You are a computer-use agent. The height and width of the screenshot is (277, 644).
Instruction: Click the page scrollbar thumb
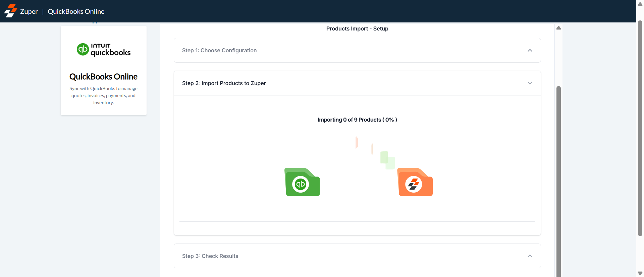(x=640, y=128)
